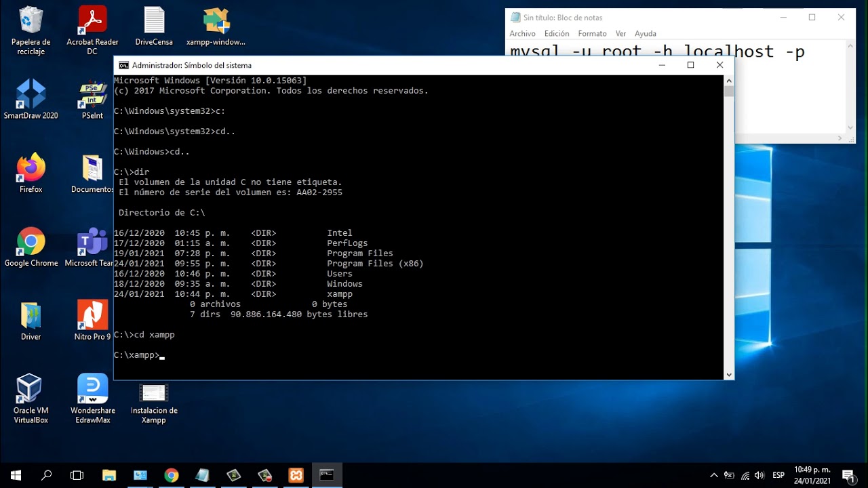The height and width of the screenshot is (488, 868).
Task: Minimize the Notepad window
Action: tap(783, 18)
